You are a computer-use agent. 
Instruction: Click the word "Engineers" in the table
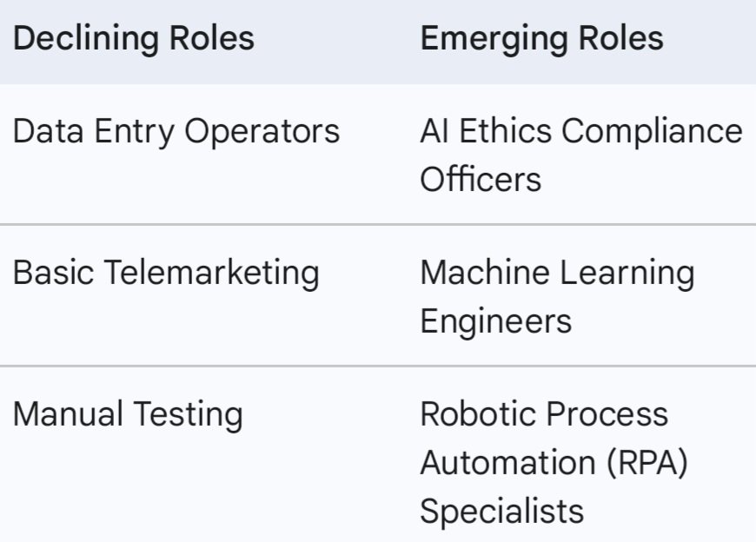tap(496, 321)
